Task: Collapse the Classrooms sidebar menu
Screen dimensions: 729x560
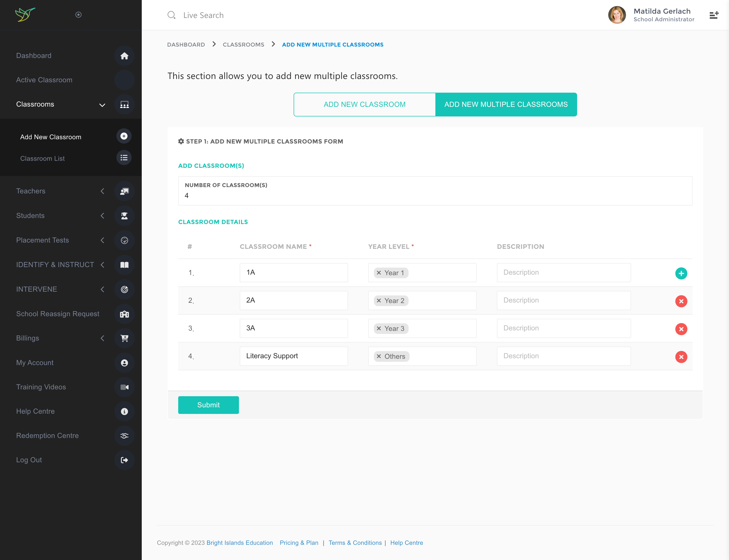Action: pyautogui.click(x=102, y=105)
